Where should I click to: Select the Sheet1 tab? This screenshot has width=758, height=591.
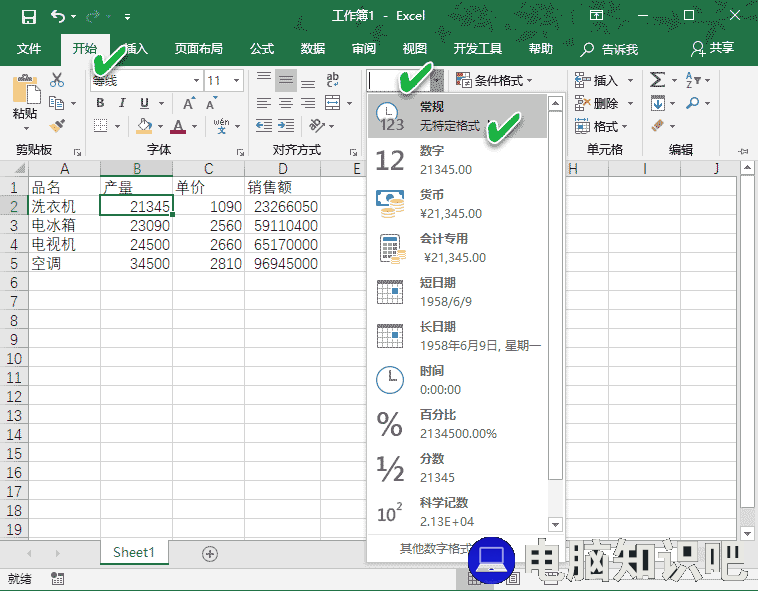(x=134, y=552)
